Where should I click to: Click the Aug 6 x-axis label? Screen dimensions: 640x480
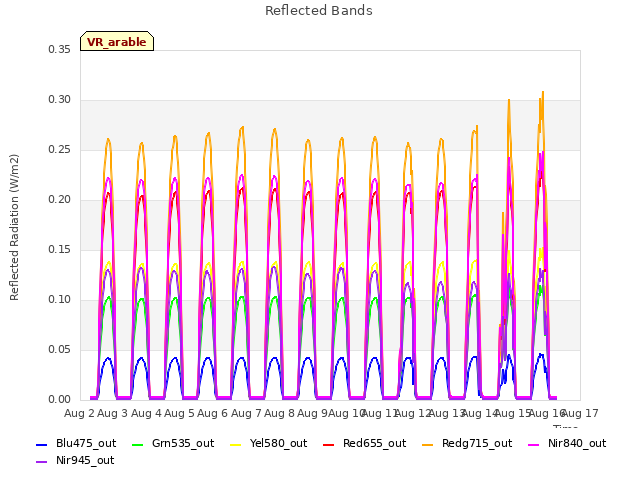[x=213, y=413]
